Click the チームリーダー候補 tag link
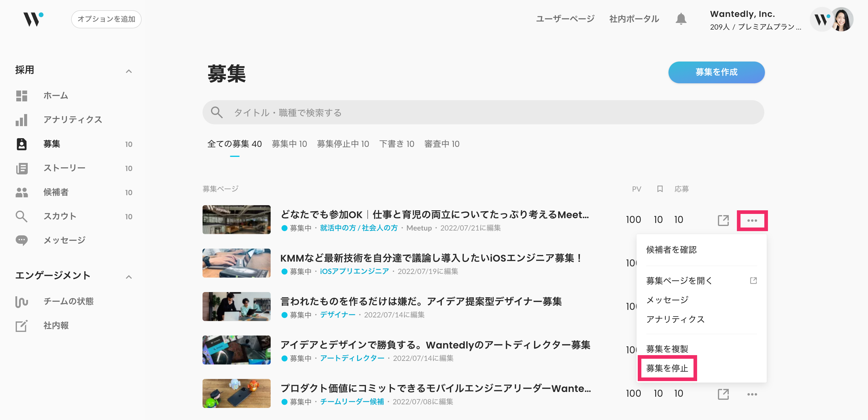Image resolution: width=868 pixels, height=420 pixels. 352,402
